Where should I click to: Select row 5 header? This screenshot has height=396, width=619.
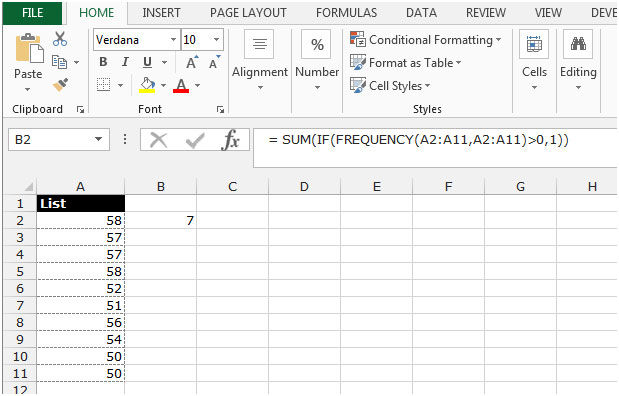[20, 272]
